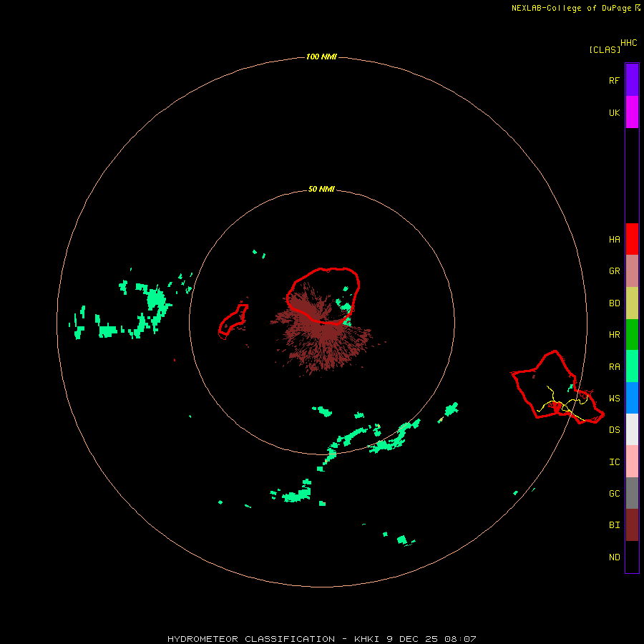
Task: Click the "GR" legend label
Action: [614, 271]
